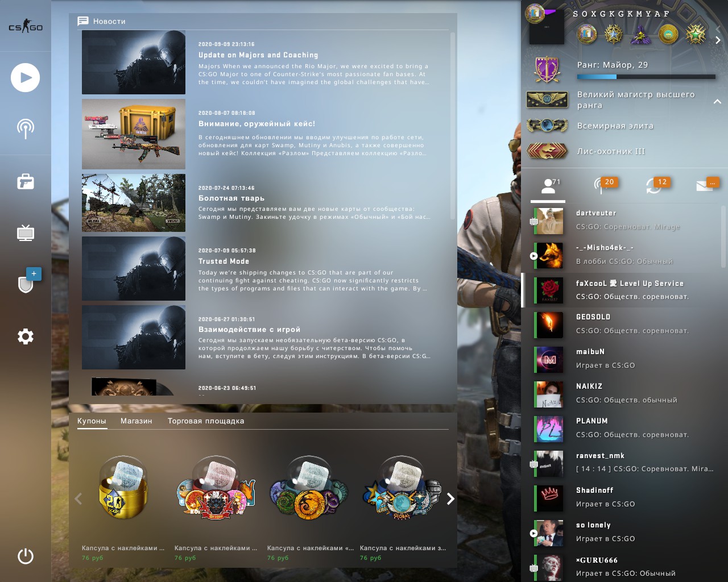The image size is (728, 582).
Task: Click the flame avatar of GEOSOLD
Action: pyautogui.click(x=550, y=325)
